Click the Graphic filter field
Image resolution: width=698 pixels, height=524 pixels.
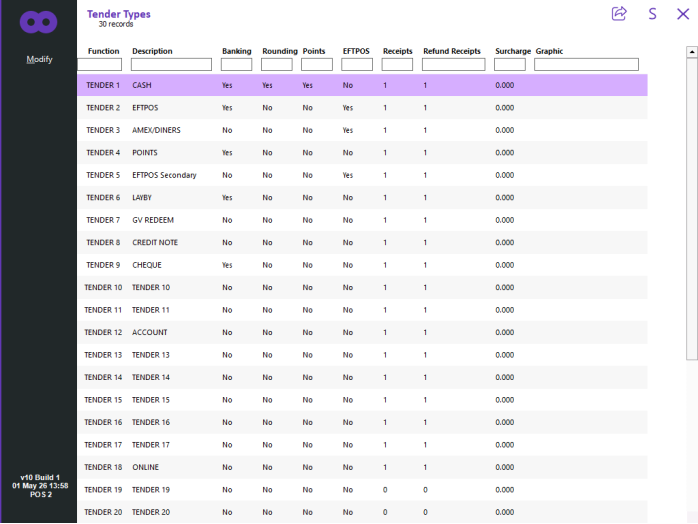[x=586, y=65]
